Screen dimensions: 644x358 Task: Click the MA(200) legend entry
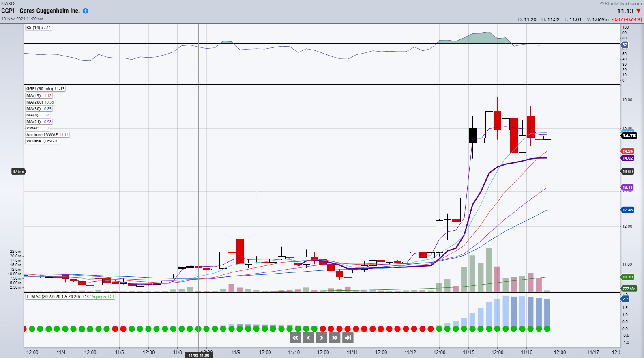[x=40, y=102]
